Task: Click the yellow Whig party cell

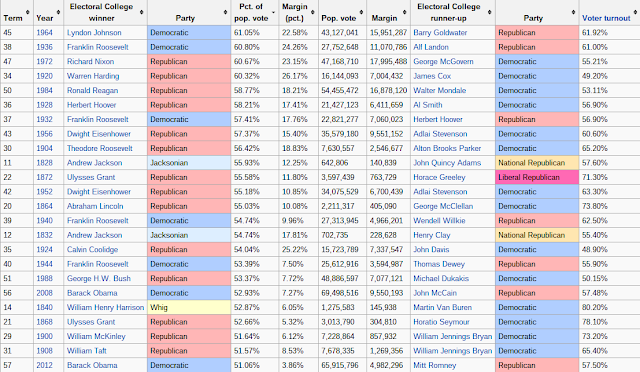Action: (x=189, y=307)
